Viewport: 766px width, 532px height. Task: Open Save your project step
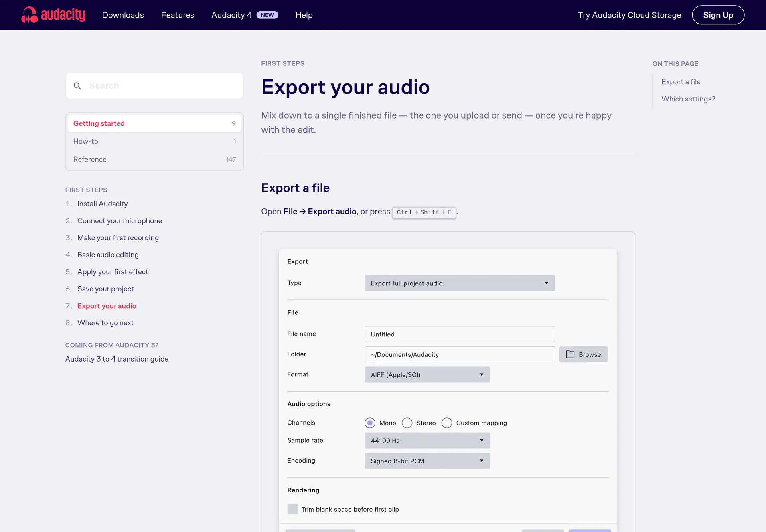(106, 289)
